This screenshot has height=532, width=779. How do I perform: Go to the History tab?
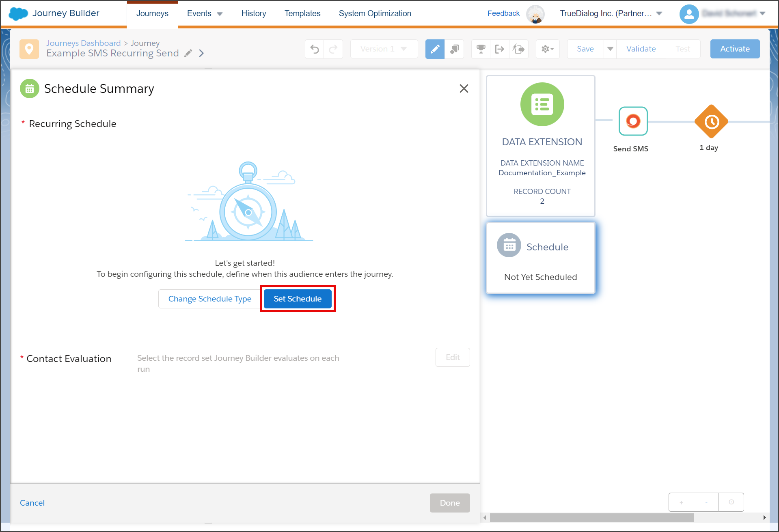(x=254, y=13)
